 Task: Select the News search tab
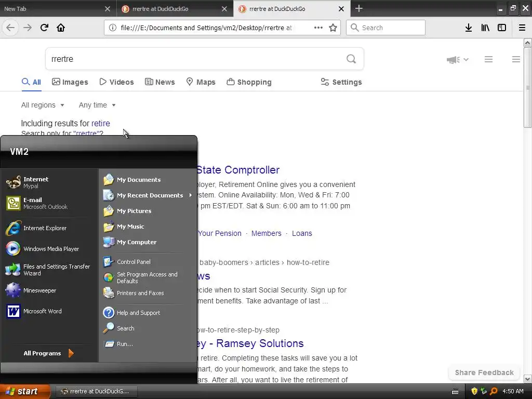(x=160, y=82)
